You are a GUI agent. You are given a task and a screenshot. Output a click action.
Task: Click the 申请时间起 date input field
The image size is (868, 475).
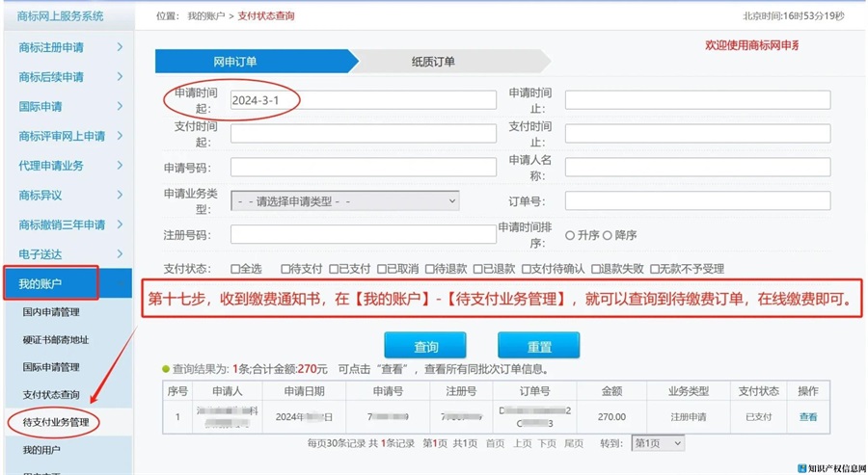363,100
